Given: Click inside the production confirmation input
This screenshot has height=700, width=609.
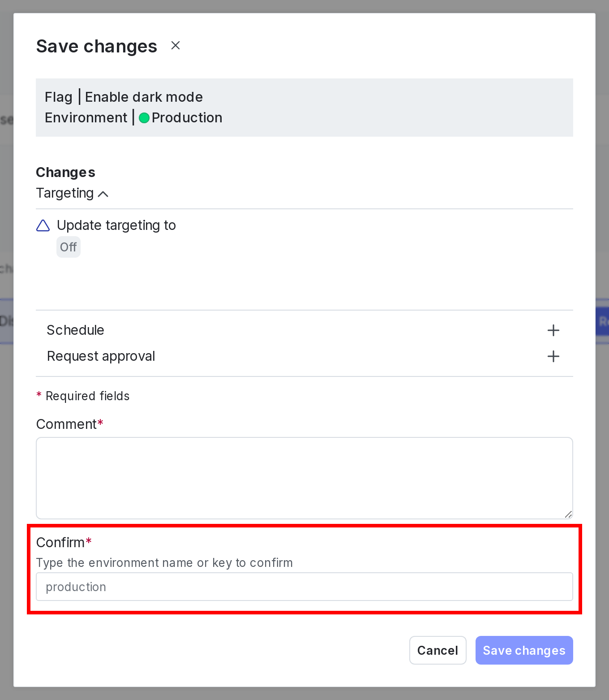Looking at the screenshot, I should [x=304, y=587].
